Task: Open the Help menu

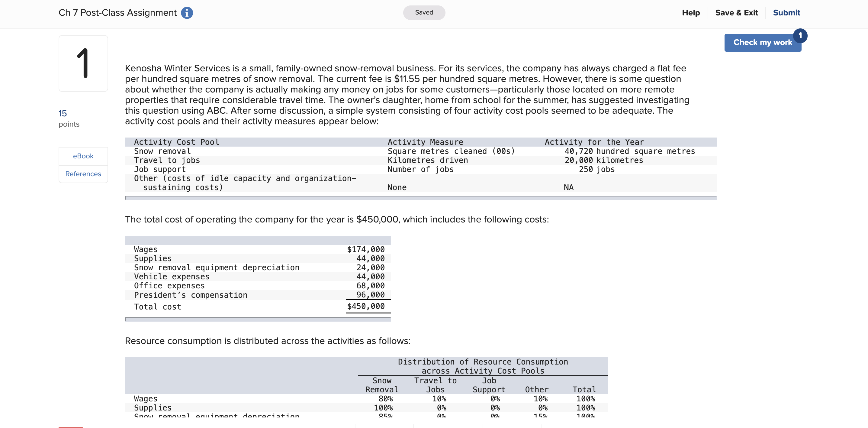Action: 690,13
